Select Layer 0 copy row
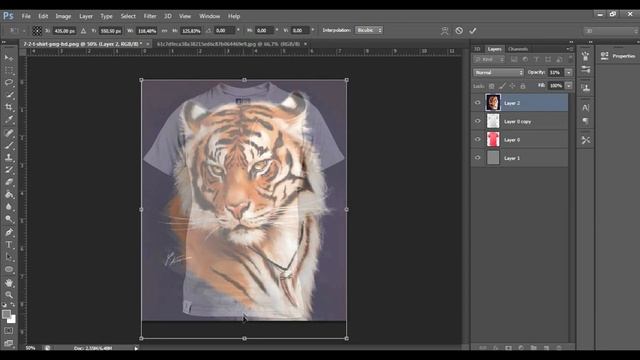Image resolution: width=640 pixels, height=360 pixels. tap(520, 121)
